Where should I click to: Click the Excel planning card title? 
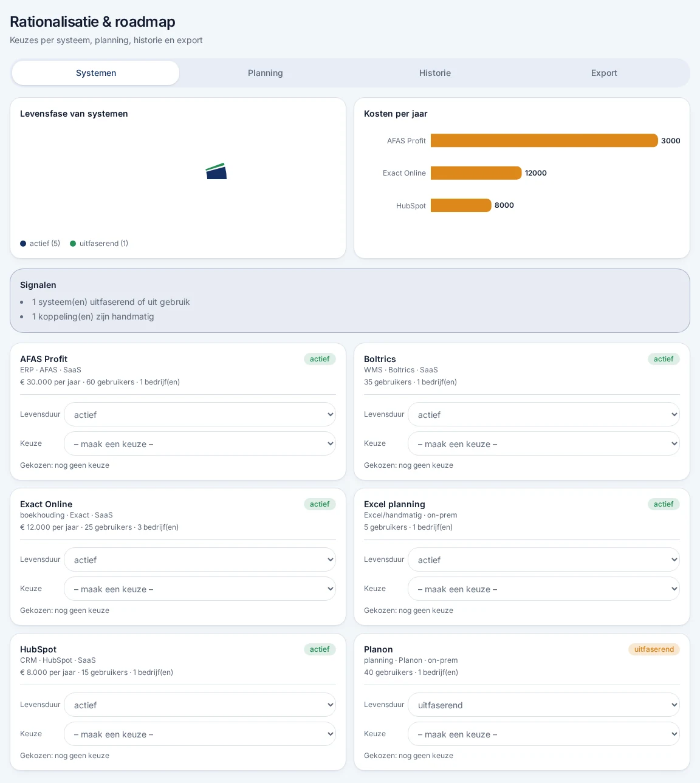394,504
